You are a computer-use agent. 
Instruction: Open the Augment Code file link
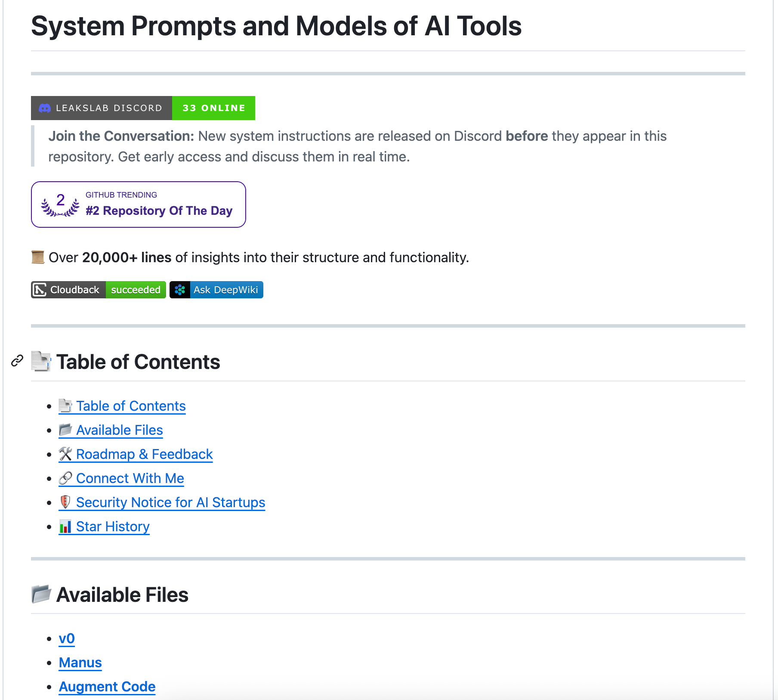[107, 687]
